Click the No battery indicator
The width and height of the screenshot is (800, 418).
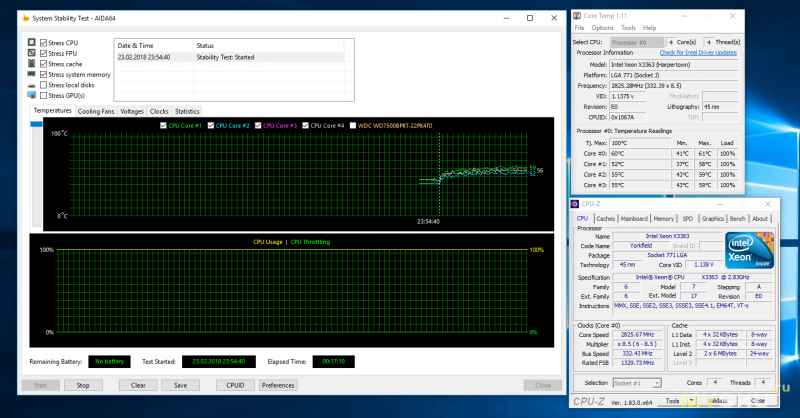tap(109, 361)
